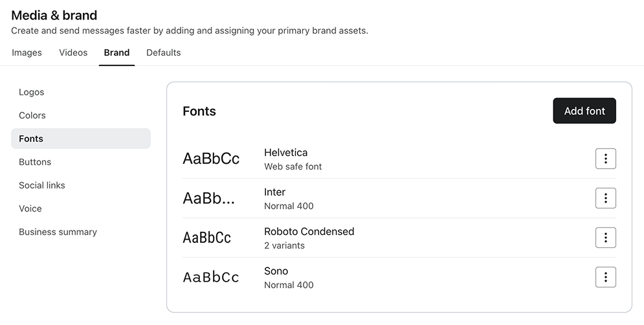
Task: Open the Helvetica font options menu
Action: pyautogui.click(x=605, y=159)
